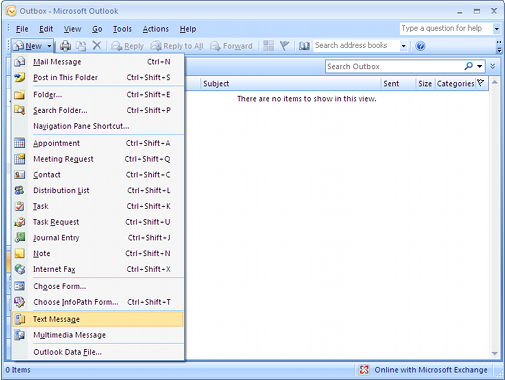The image size is (505, 380).
Task: Click the Choose Form icon
Action: 20,286
